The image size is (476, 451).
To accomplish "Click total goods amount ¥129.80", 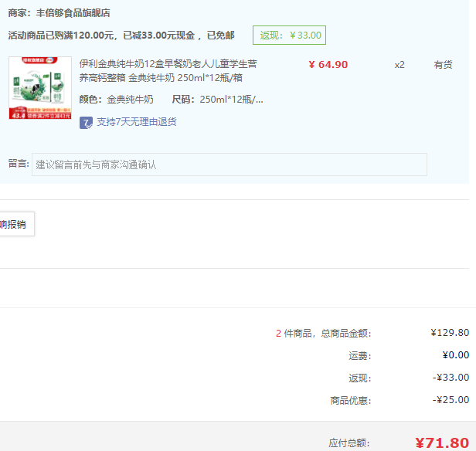I will (x=450, y=333).
